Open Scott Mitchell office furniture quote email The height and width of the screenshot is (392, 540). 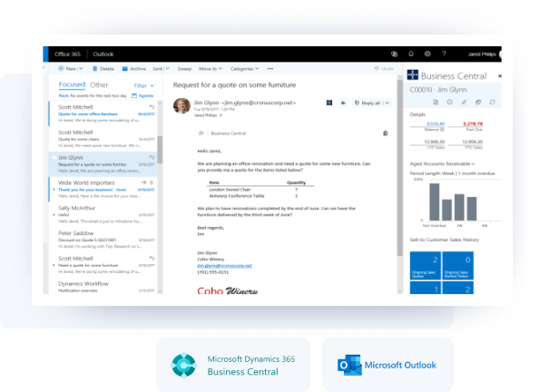103,113
